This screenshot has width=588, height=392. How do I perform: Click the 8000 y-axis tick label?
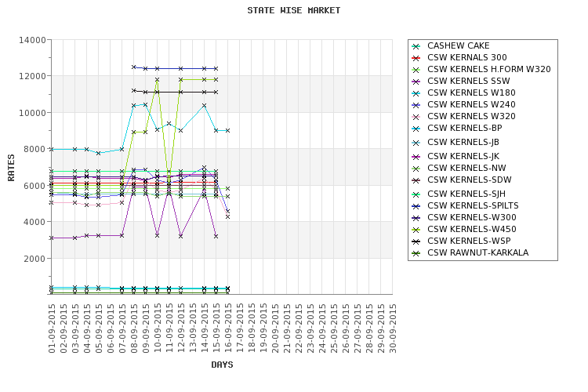point(34,149)
